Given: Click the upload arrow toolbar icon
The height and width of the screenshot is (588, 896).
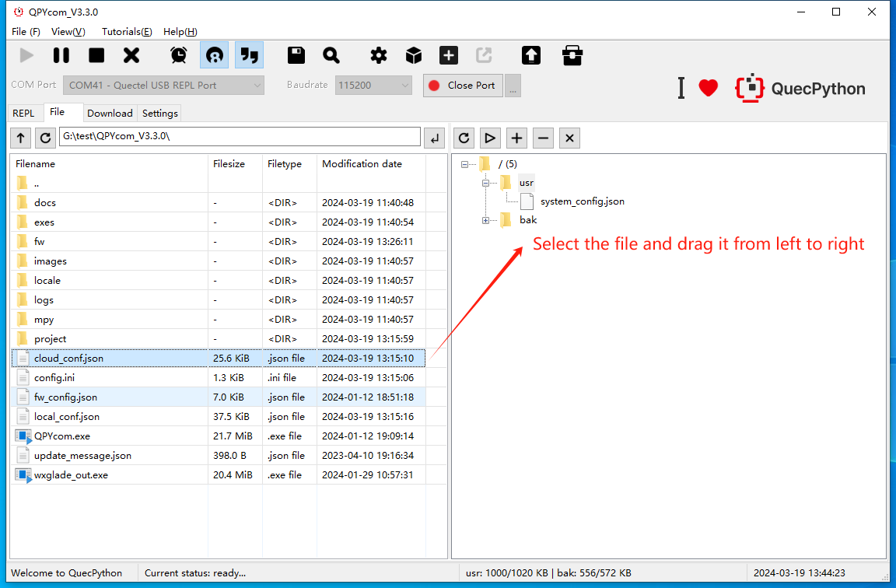Looking at the screenshot, I should pos(531,55).
